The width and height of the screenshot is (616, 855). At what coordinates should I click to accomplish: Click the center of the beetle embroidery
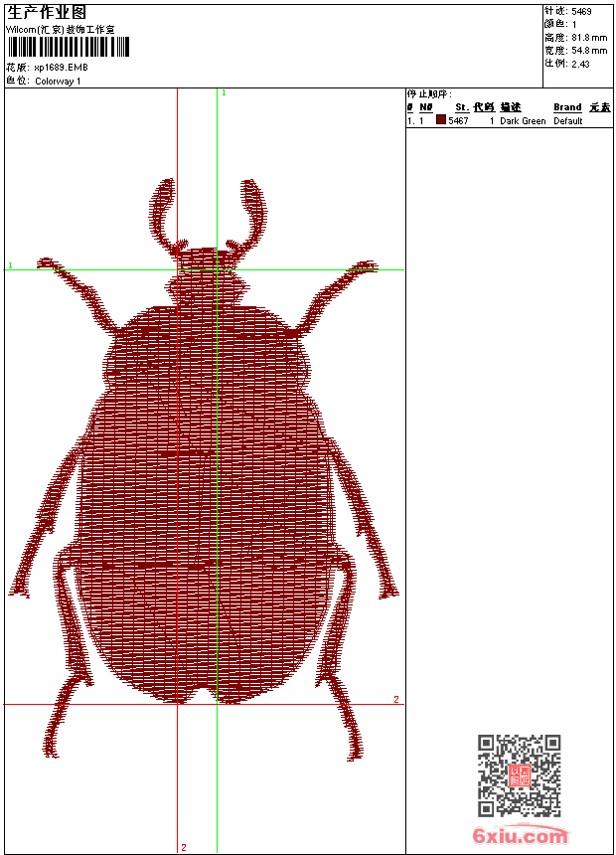[209, 477]
